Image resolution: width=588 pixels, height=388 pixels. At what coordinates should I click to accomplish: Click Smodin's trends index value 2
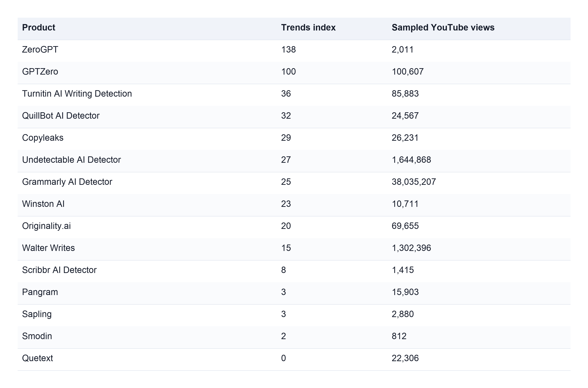click(283, 336)
